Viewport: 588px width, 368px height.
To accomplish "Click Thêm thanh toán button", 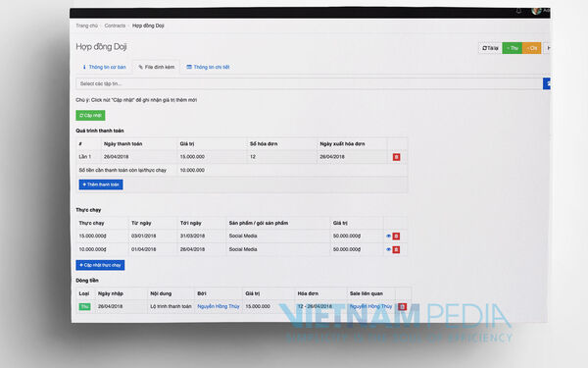I will (x=101, y=184).
